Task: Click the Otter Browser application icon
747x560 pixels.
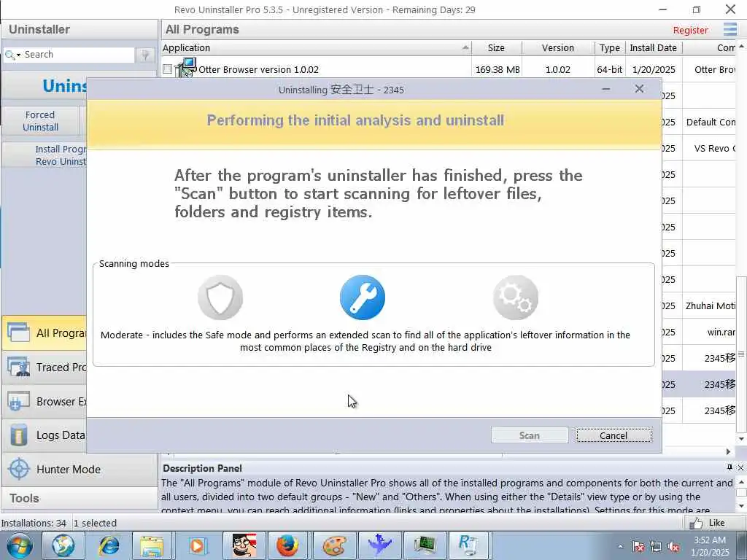Action: point(186,68)
